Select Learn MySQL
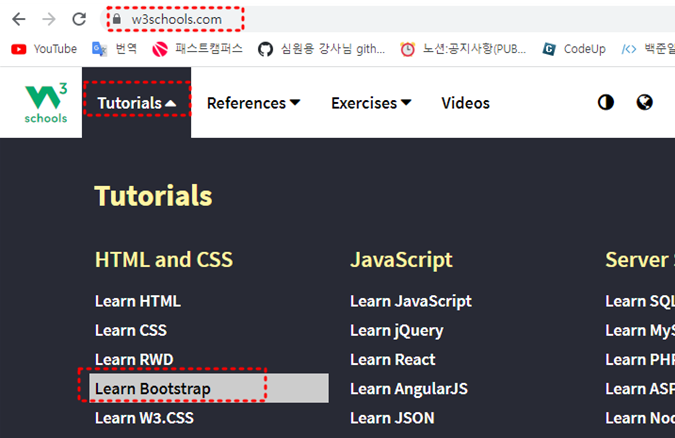 pyautogui.click(x=640, y=330)
